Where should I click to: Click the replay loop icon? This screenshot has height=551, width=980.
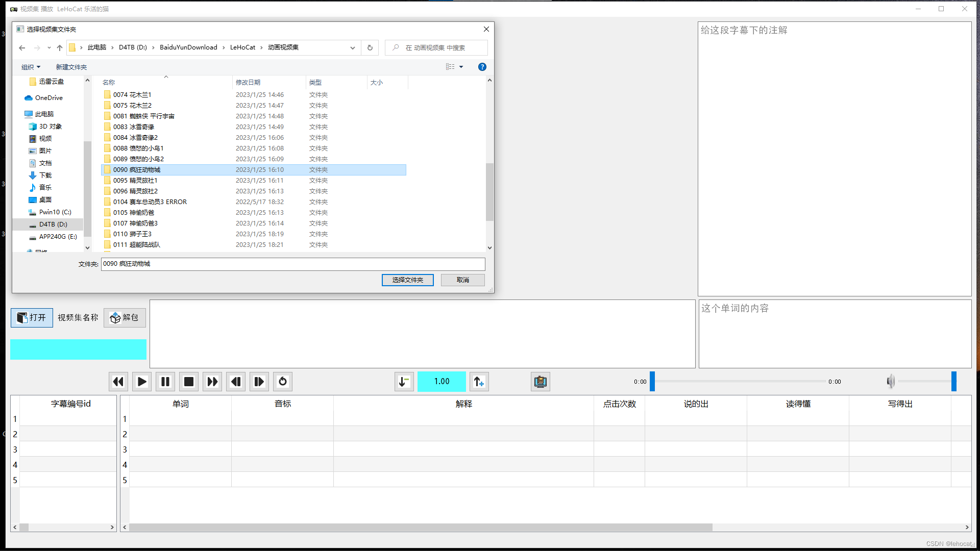click(283, 382)
